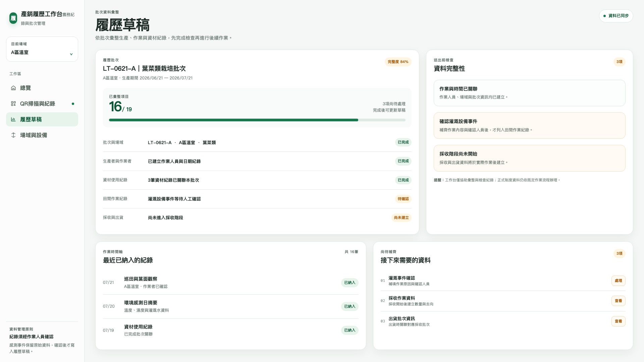
Task: Click the 已建立作業人員與日期紀錄 text
Action: [x=174, y=162]
